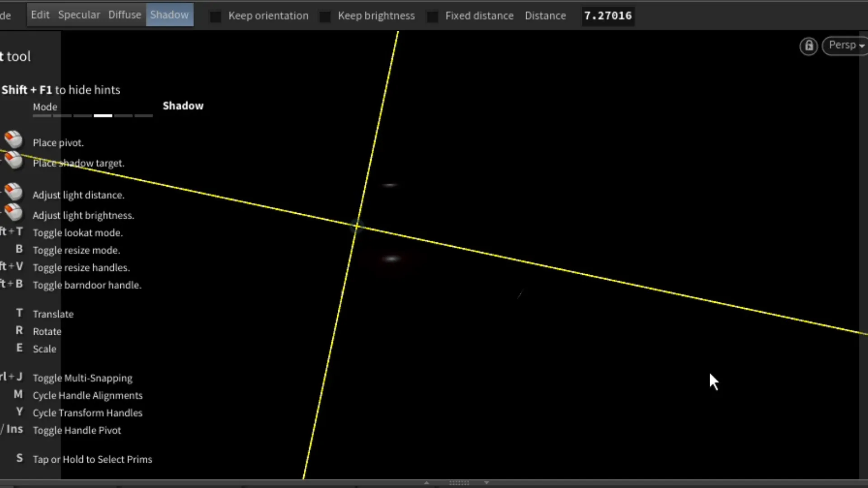Viewport: 868px width, 488px height.
Task: Click the up arrow on bottom splitter
Action: (426, 483)
